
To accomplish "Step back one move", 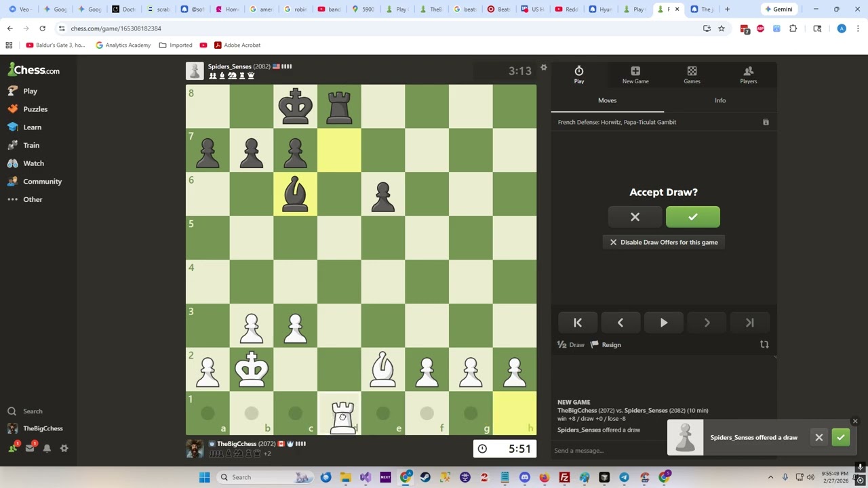I will [x=620, y=323].
